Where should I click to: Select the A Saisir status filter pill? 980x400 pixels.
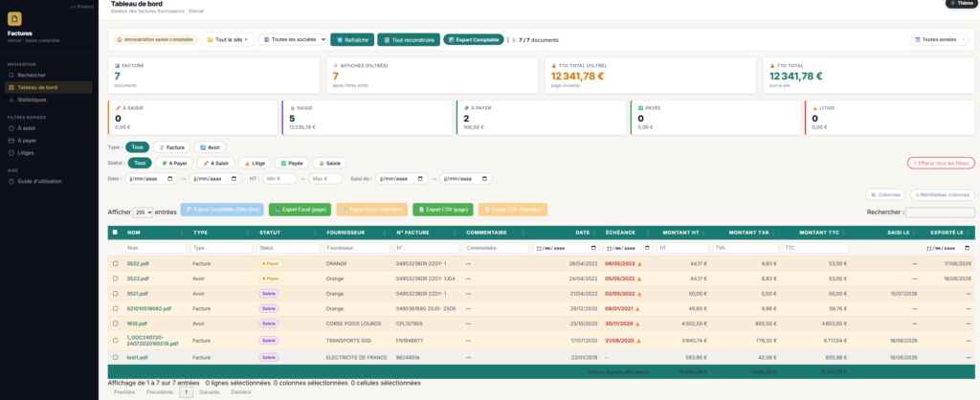click(215, 163)
